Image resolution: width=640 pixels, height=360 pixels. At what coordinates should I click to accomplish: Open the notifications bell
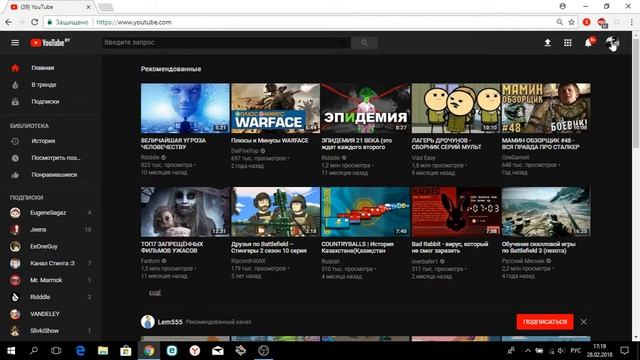(x=589, y=42)
